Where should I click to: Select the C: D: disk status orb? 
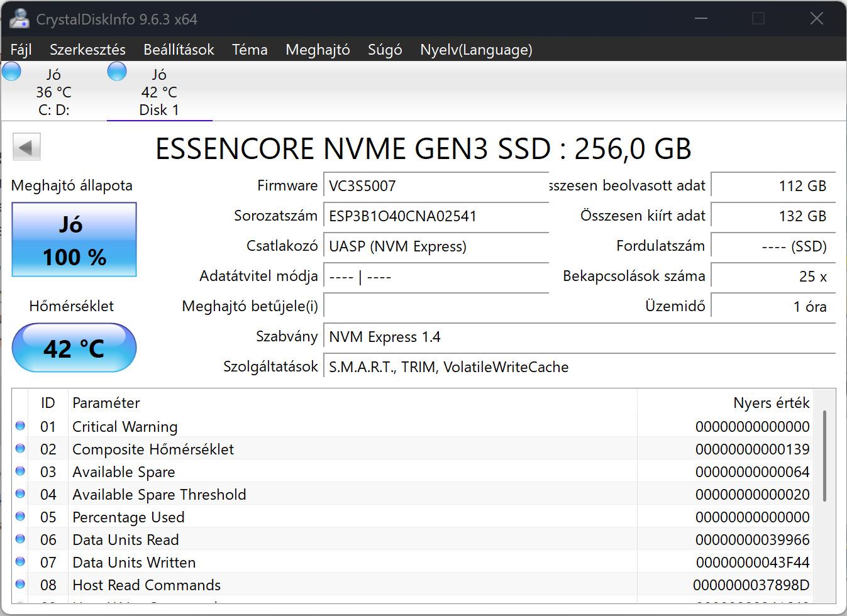tap(12, 72)
